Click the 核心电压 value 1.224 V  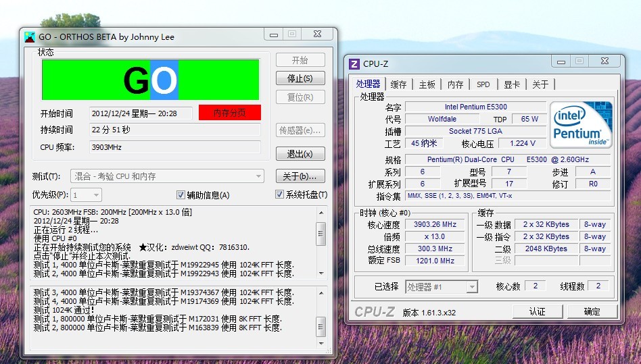(x=523, y=143)
